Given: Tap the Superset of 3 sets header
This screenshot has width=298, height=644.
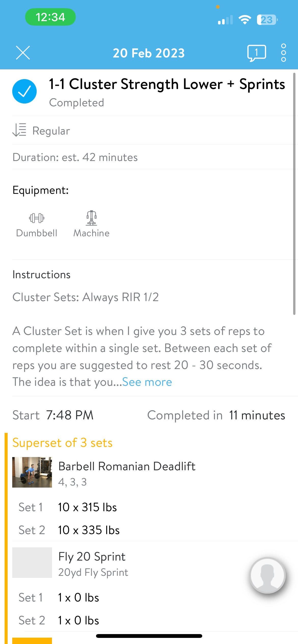Looking at the screenshot, I should coord(62,443).
